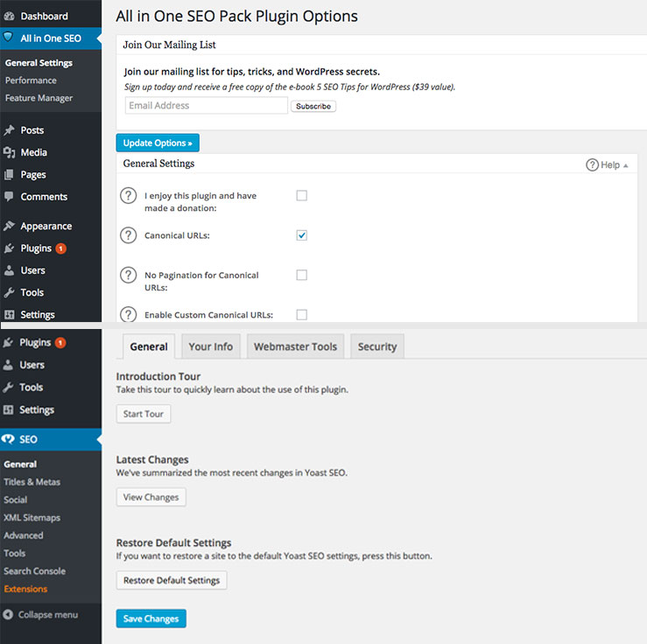This screenshot has height=644, width=647.
Task: Open Tools item under SEO submenu
Action: click(x=14, y=553)
